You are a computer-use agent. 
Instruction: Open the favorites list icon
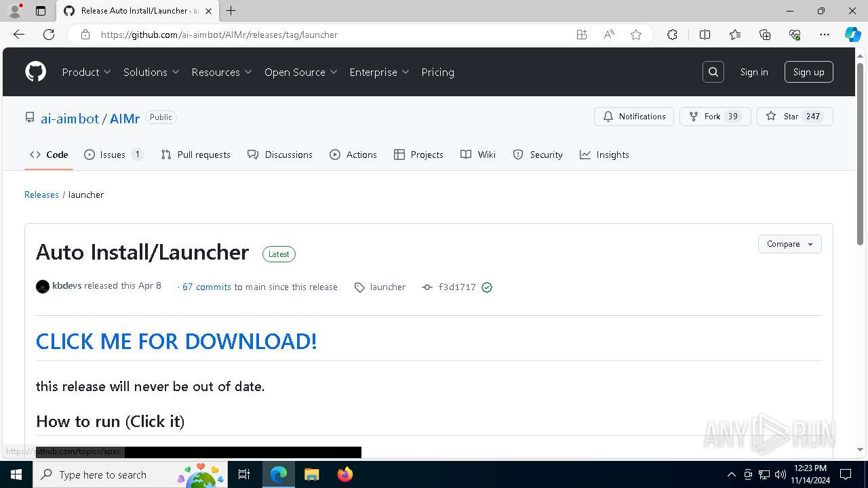pyautogui.click(x=735, y=35)
